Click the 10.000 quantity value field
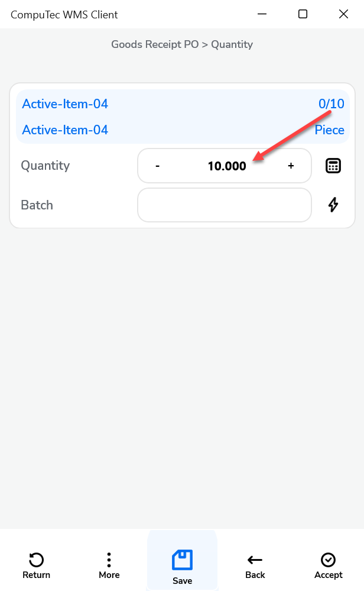 point(227,166)
